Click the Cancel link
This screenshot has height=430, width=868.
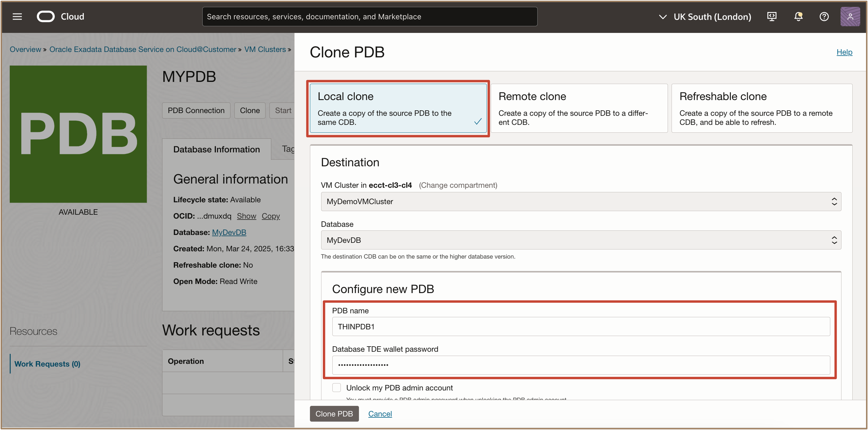click(380, 414)
